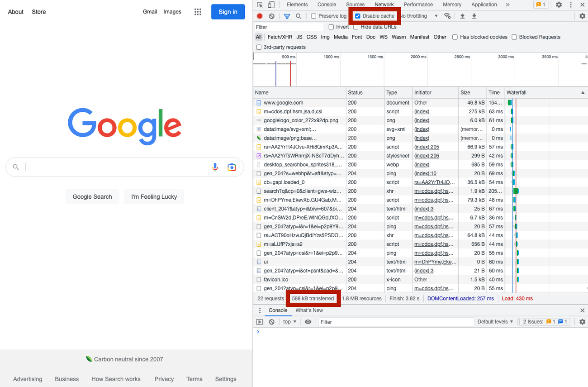Uncheck the Disable cache checkbox
This screenshot has height=387, width=588.
[x=358, y=16]
